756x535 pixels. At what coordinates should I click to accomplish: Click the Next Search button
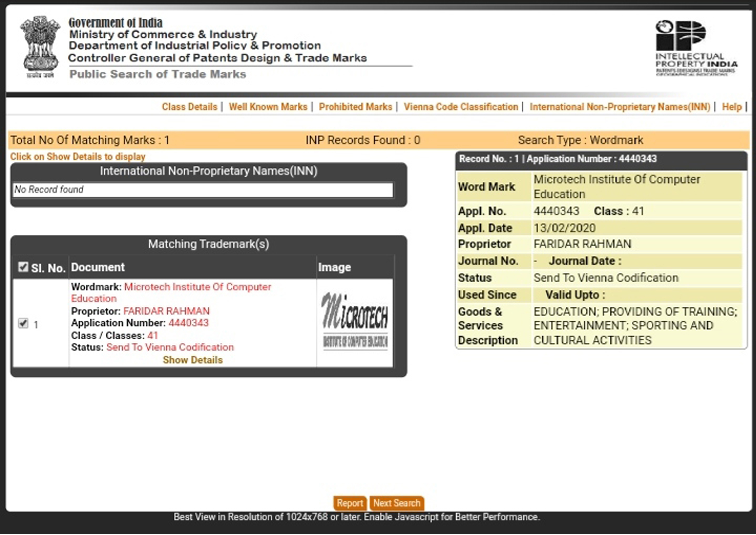point(397,504)
